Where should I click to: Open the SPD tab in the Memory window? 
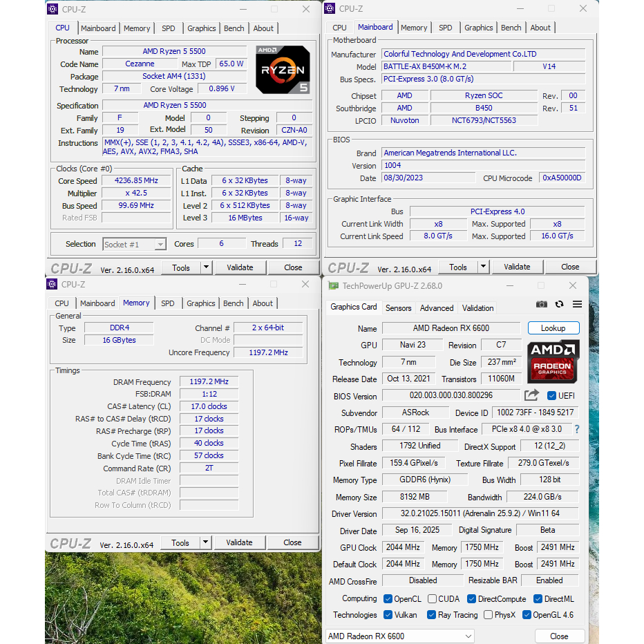pyautogui.click(x=168, y=303)
